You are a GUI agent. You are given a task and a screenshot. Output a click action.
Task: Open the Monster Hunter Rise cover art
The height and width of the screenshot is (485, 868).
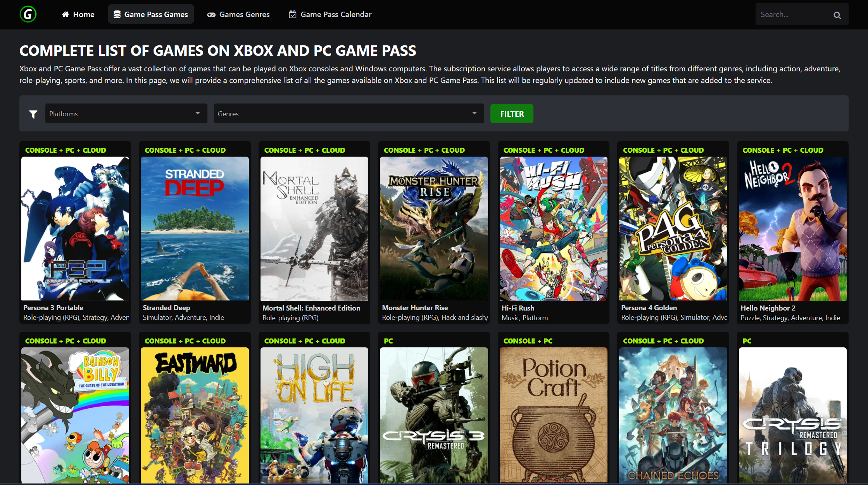tap(434, 228)
